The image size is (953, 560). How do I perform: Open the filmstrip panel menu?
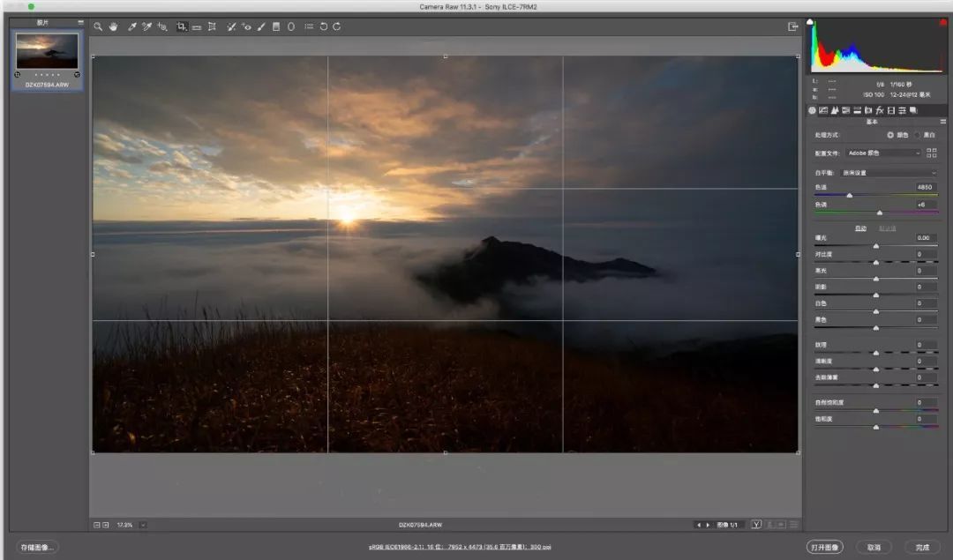(x=80, y=22)
